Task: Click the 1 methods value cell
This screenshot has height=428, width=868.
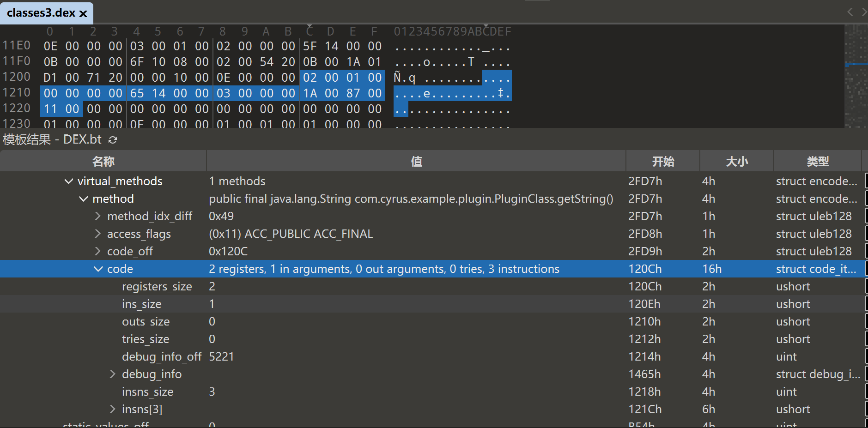Action: (237, 181)
